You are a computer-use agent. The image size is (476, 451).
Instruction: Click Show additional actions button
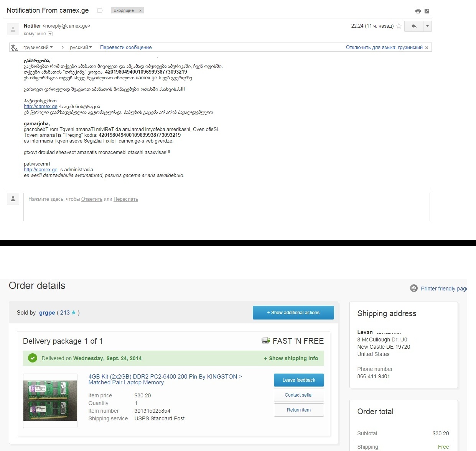[293, 313]
